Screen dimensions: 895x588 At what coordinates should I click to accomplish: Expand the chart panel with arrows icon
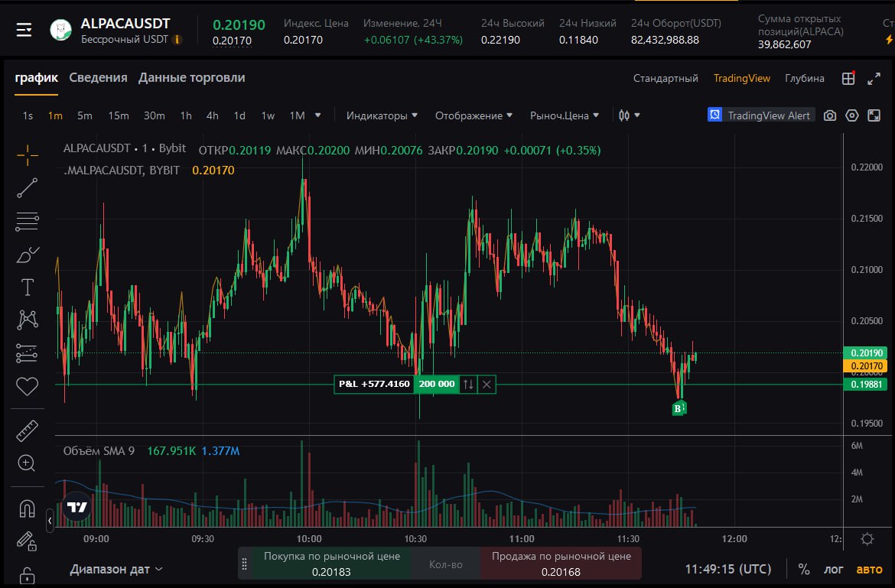pos(874,79)
